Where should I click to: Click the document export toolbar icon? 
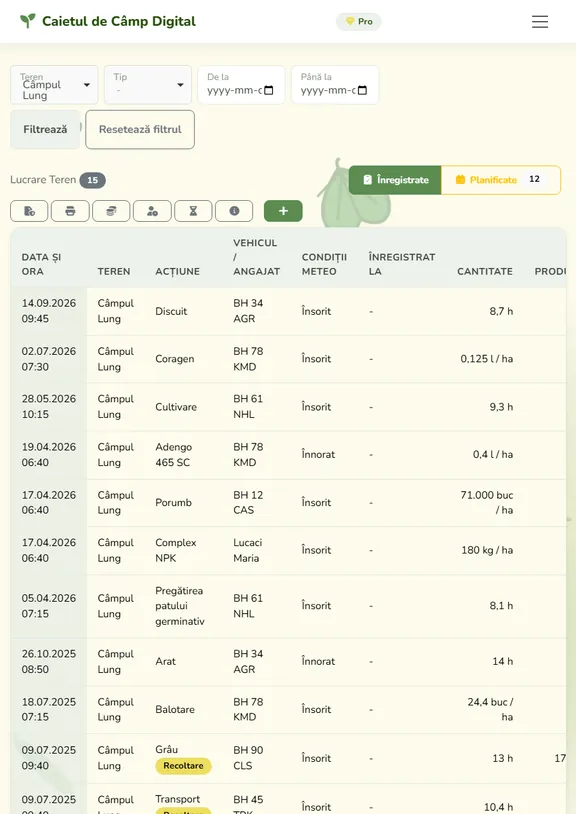pos(29,211)
